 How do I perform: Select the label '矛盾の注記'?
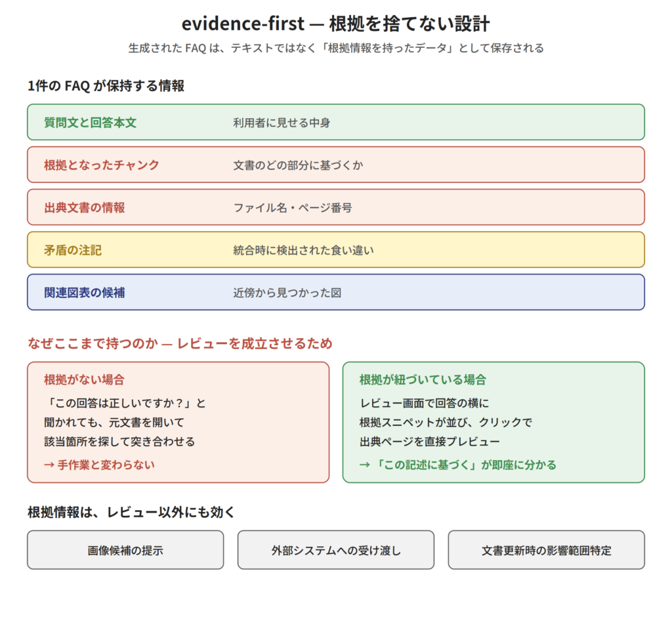coord(72,250)
